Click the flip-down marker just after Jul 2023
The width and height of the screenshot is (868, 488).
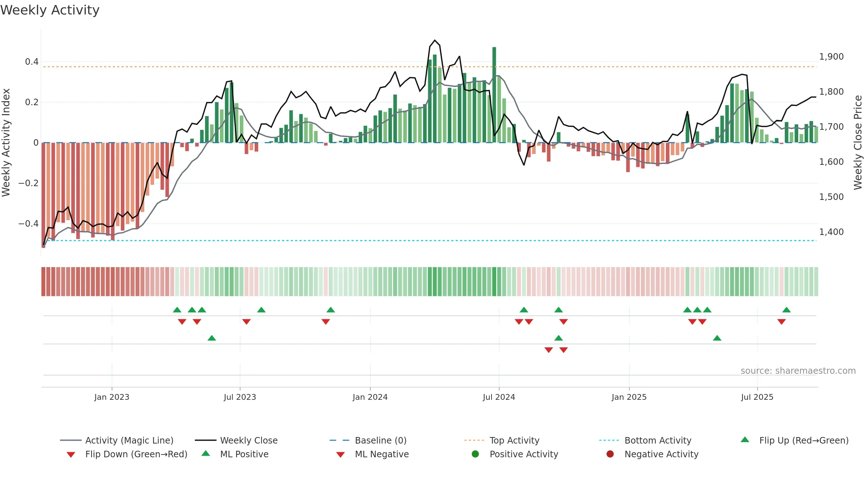click(247, 322)
